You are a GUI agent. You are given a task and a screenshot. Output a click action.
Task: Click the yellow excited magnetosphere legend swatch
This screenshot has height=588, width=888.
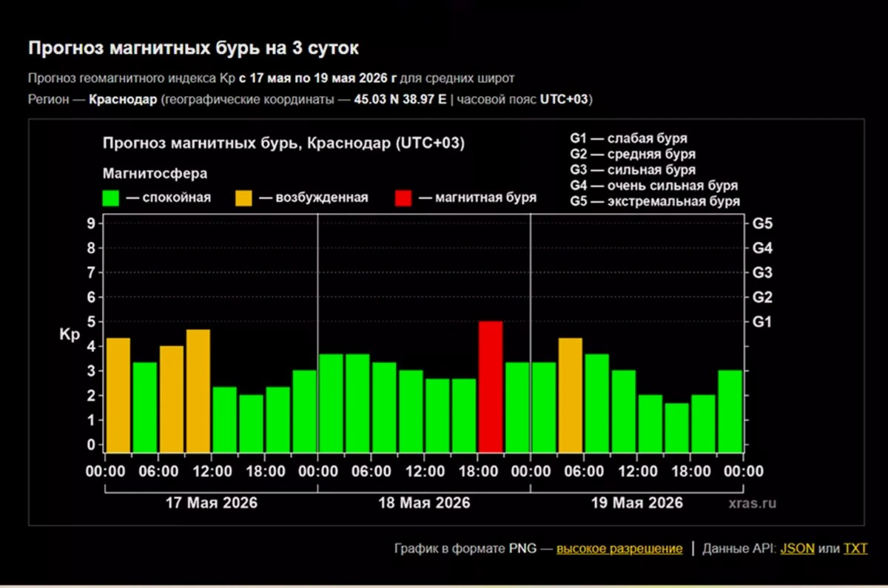(244, 197)
